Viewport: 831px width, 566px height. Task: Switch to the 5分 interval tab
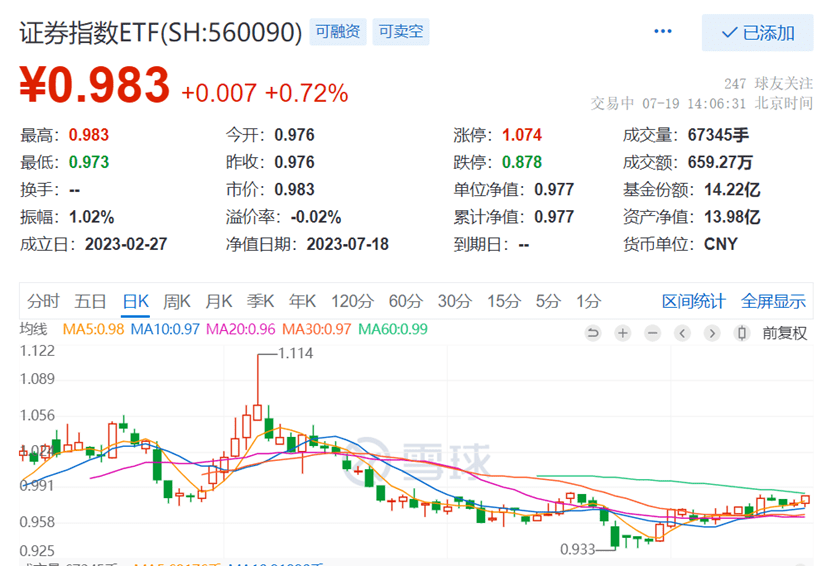[x=548, y=301]
